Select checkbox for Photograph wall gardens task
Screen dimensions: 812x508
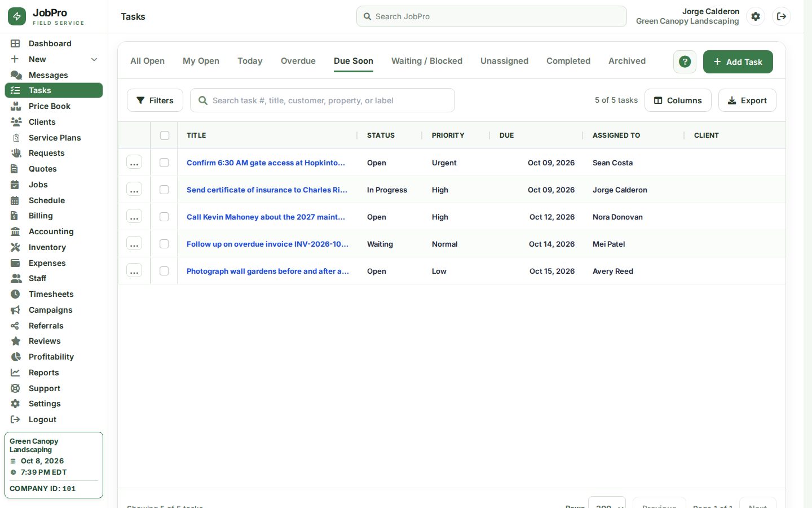click(164, 271)
